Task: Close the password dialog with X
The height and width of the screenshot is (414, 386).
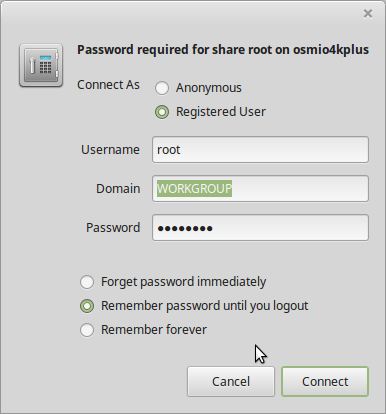Action: point(368,14)
